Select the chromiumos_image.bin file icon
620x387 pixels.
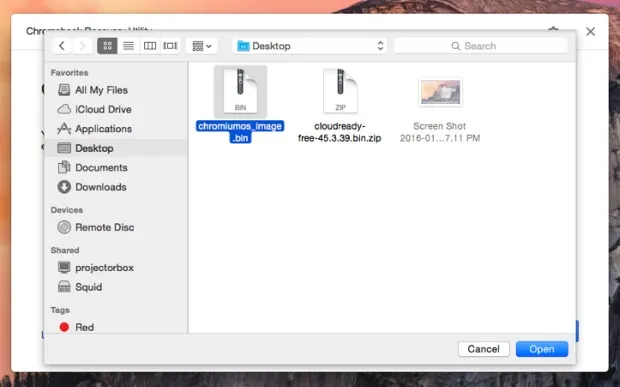240,91
